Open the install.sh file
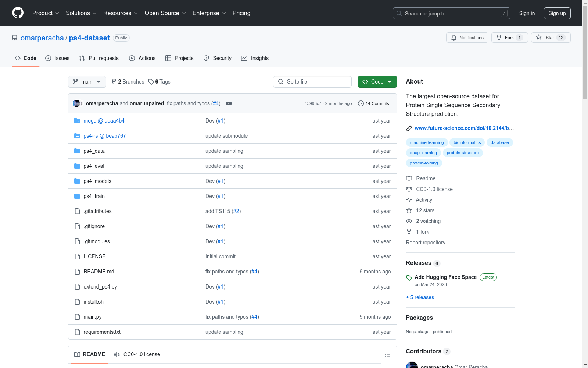The image size is (588, 368). pos(93,302)
